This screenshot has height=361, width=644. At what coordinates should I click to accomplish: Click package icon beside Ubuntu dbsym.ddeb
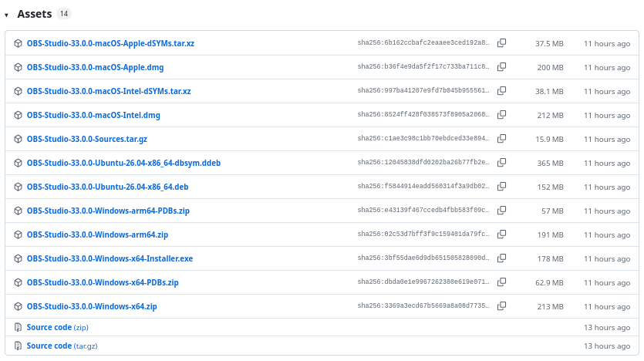18,163
